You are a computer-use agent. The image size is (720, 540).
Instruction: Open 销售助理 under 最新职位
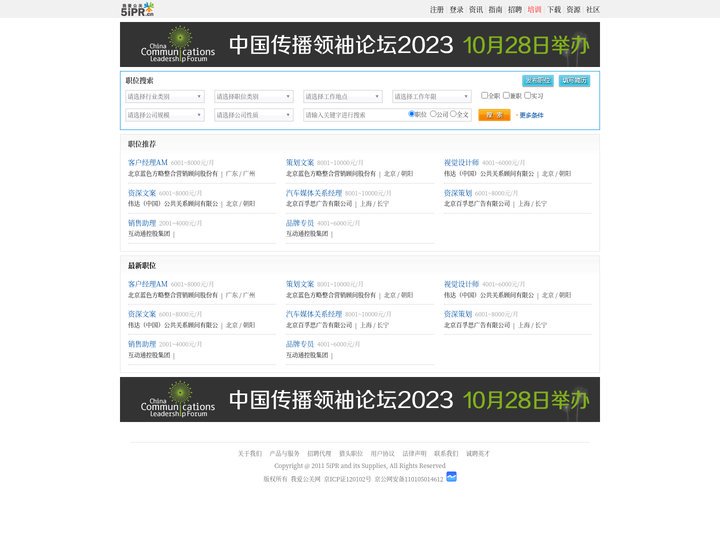coord(142,344)
